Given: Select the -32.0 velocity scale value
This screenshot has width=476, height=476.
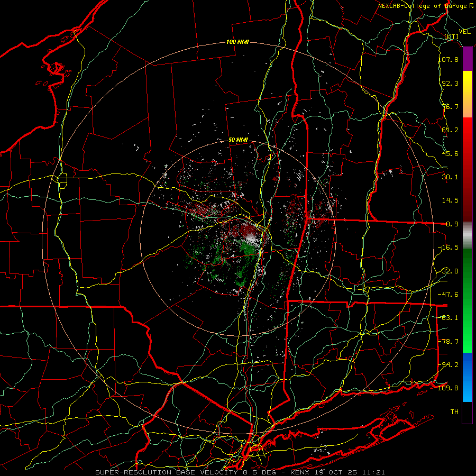Looking at the screenshot, I should [x=448, y=271].
